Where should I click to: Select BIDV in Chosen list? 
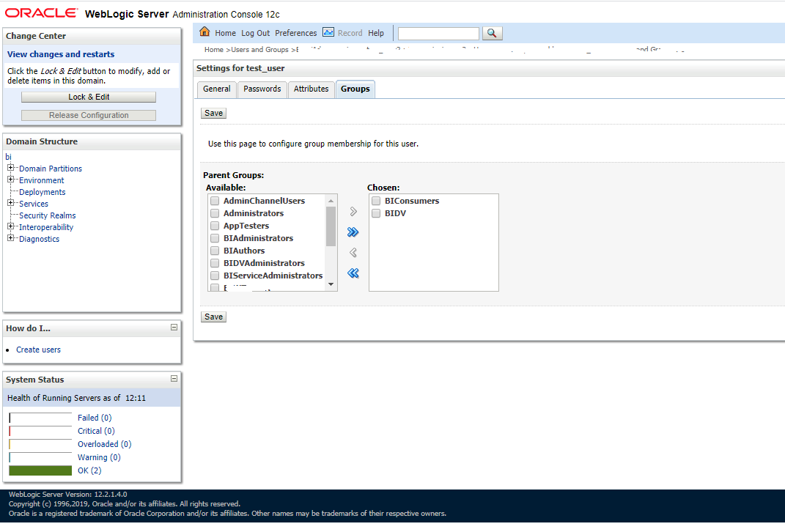[376, 213]
